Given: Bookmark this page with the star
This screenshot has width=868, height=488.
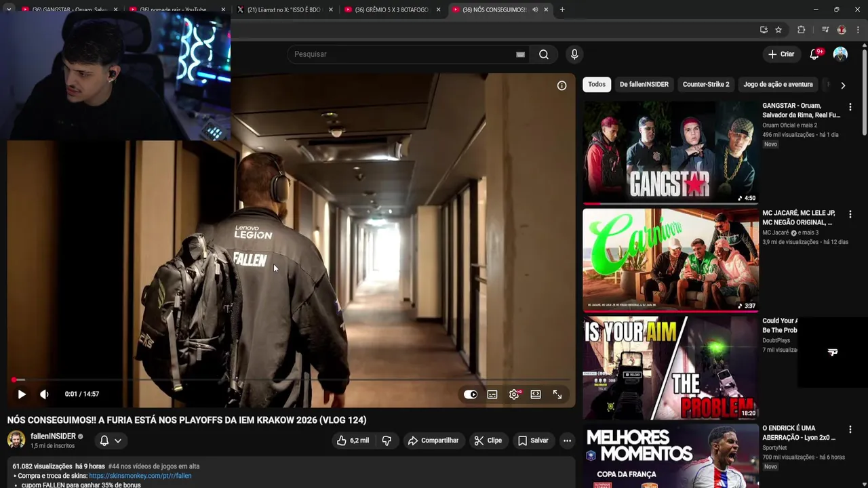Looking at the screenshot, I should click(x=778, y=30).
